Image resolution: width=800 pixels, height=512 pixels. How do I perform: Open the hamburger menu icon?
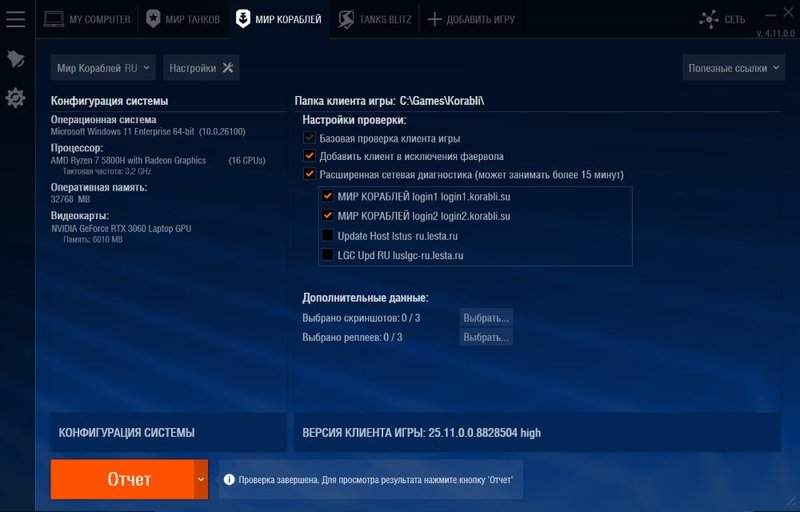click(16, 19)
